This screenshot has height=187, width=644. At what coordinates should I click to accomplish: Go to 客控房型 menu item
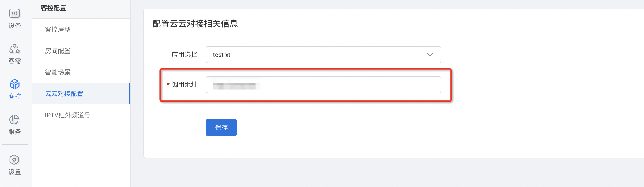click(58, 29)
